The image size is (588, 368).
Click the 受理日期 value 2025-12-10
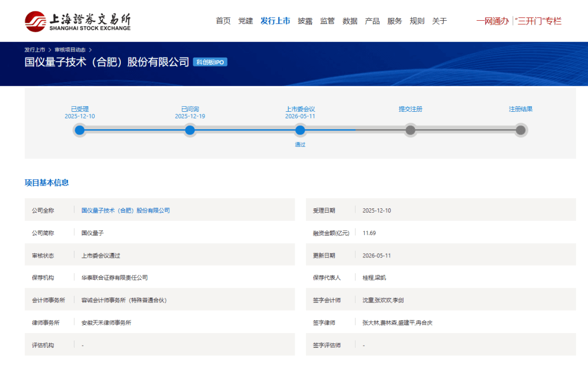(377, 210)
